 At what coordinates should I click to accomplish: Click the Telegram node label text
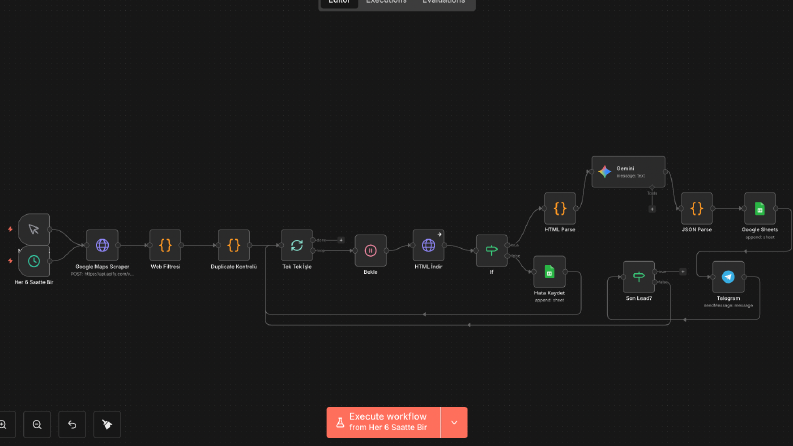tap(728, 298)
